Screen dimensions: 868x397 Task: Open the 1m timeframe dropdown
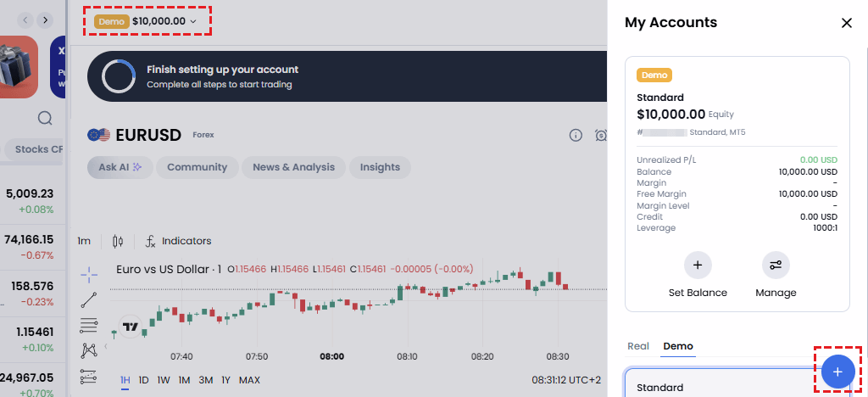click(84, 241)
